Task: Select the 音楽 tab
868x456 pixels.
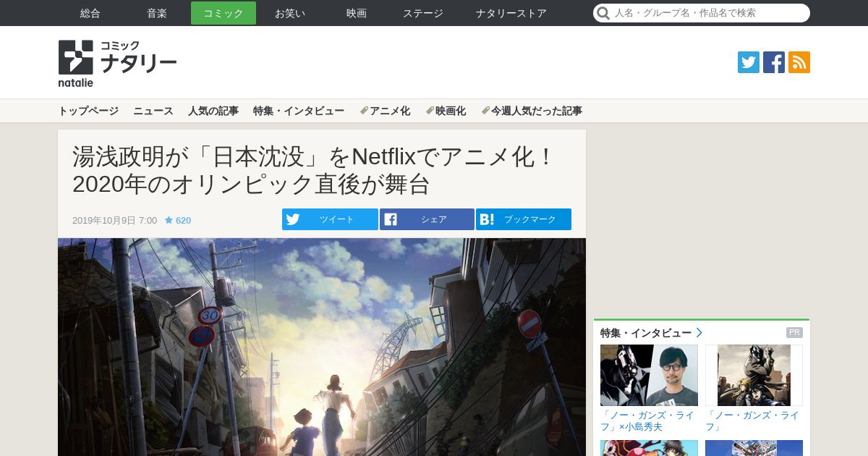Action: point(157,13)
